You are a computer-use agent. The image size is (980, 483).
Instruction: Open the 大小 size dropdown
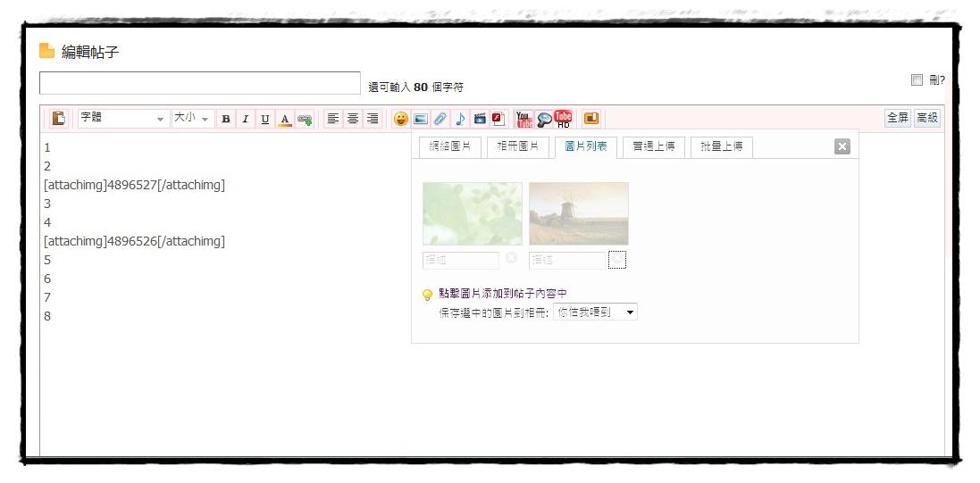coord(192,119)
